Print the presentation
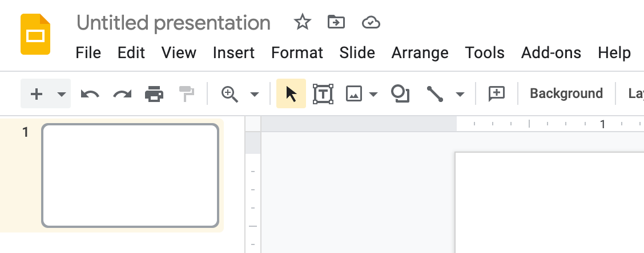This screenshot has height=253, width=644. click(x=154, y=94)
